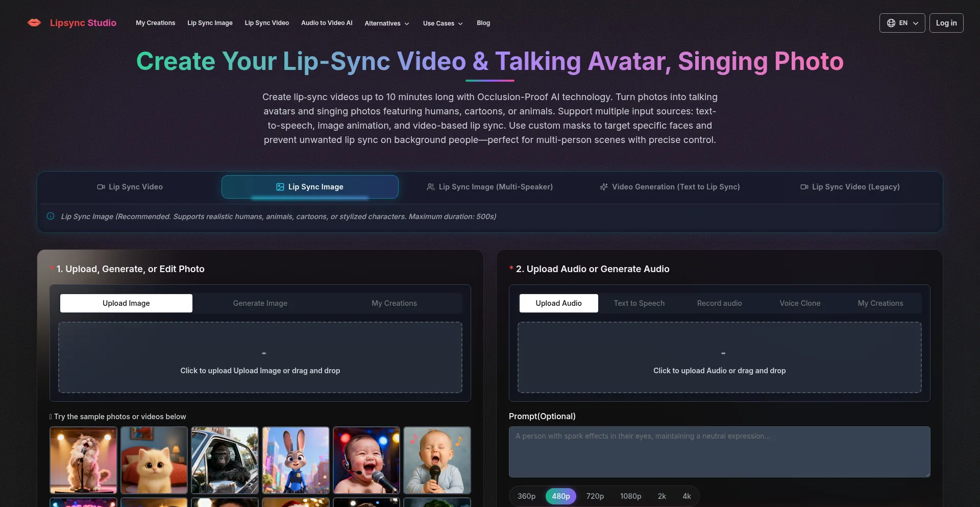Choose 2k resolution
980x507 pixels.
tap(662, 496)
